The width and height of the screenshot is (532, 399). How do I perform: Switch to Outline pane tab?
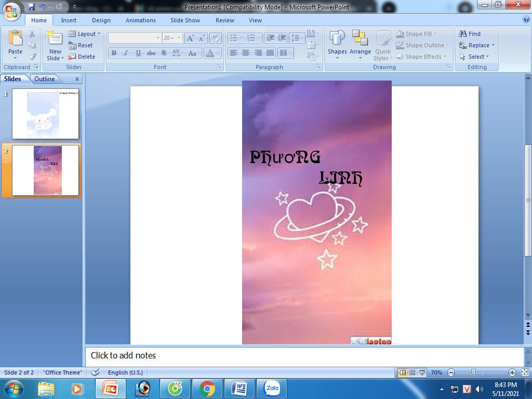45,79
